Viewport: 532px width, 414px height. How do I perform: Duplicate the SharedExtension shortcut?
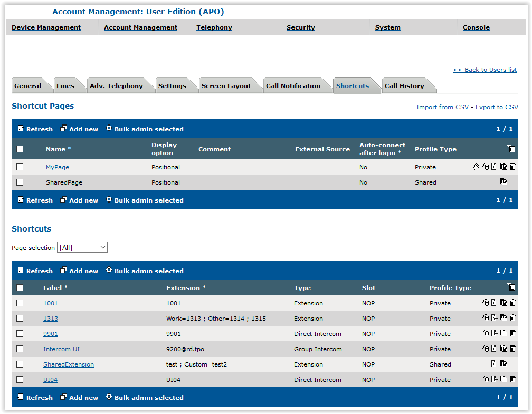(x=503, y=364)
